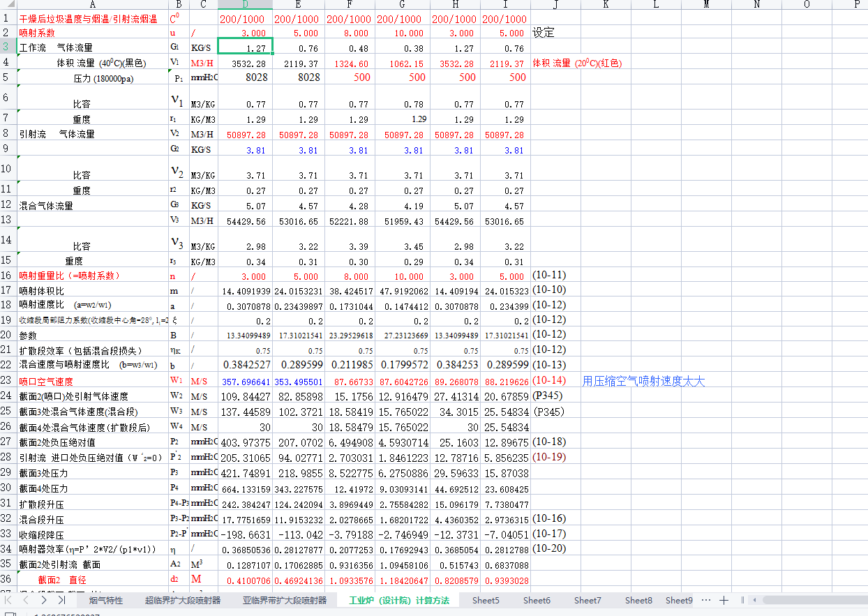
Task: Click the (10-19) reference cell
Action: click(555, 457)
